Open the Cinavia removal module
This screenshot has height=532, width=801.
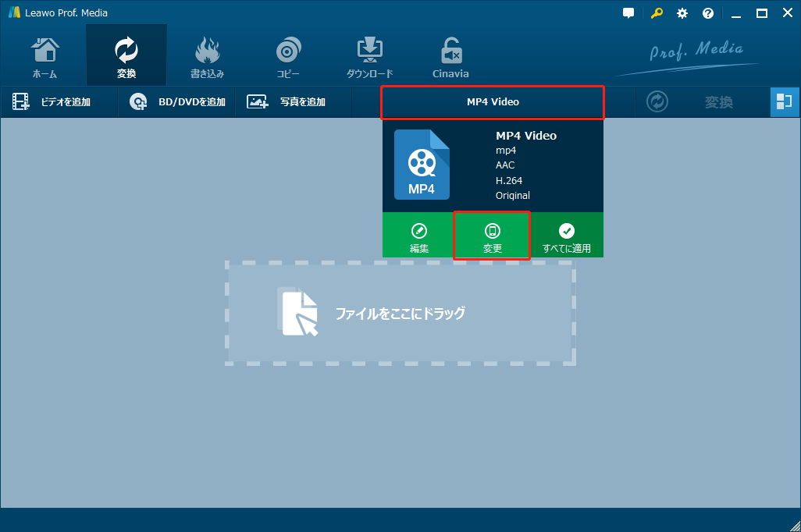(x=450, y=57)
